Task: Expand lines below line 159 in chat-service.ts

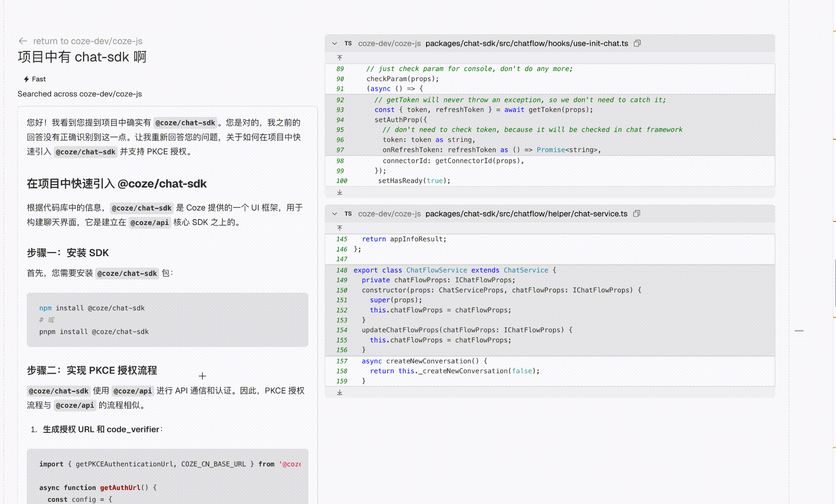Action: pyautogui.click(x=340, y=393)
